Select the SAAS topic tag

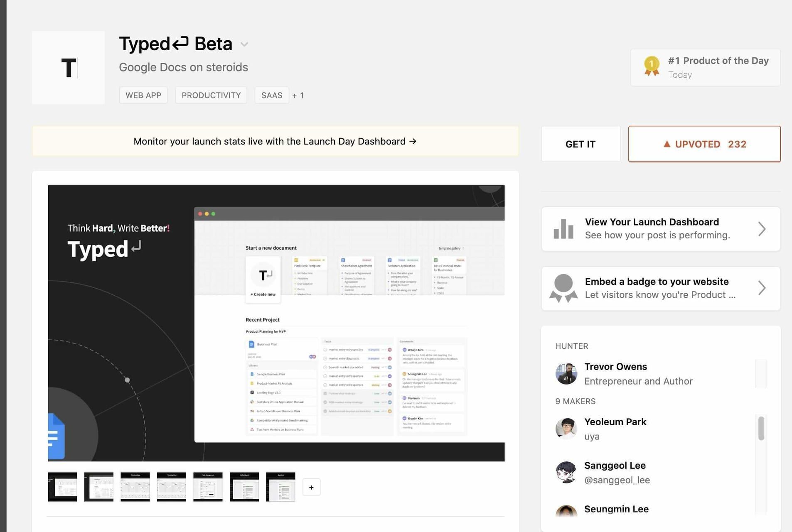point(272,95)
